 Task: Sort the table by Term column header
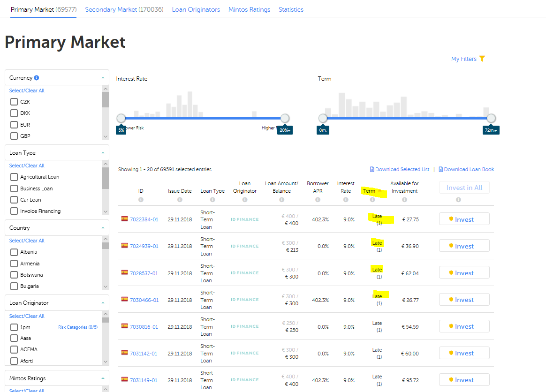[369, 191]
